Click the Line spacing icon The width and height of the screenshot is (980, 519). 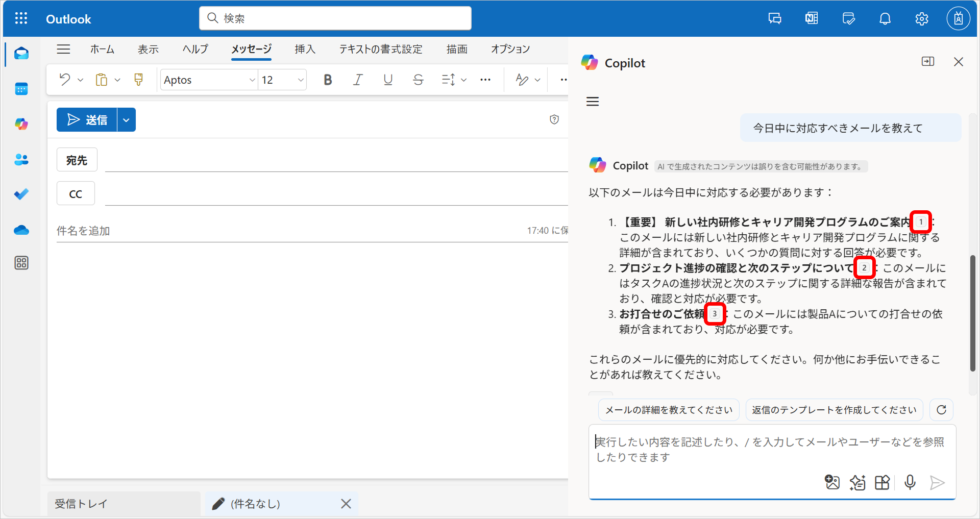point(448,80)
